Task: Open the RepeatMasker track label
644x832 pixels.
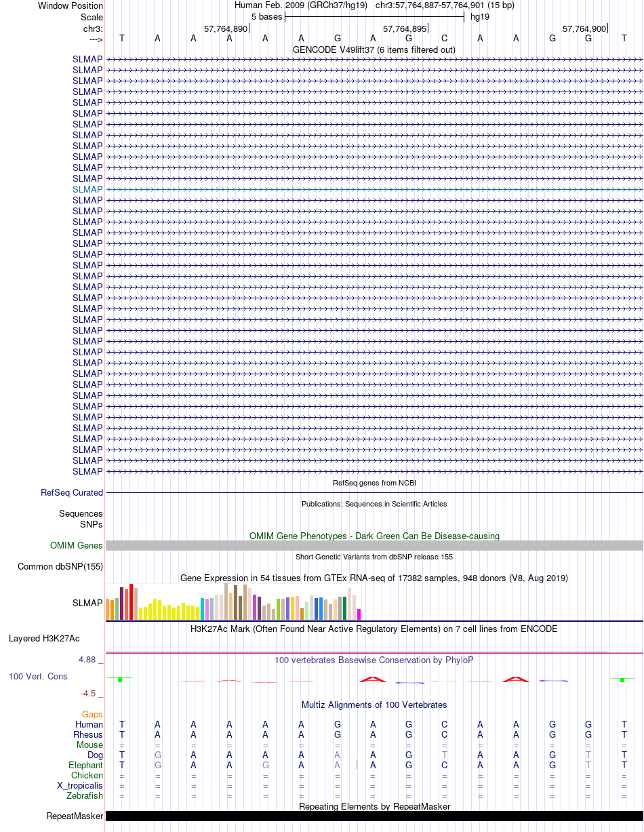Action: click(x=75, y=816)
